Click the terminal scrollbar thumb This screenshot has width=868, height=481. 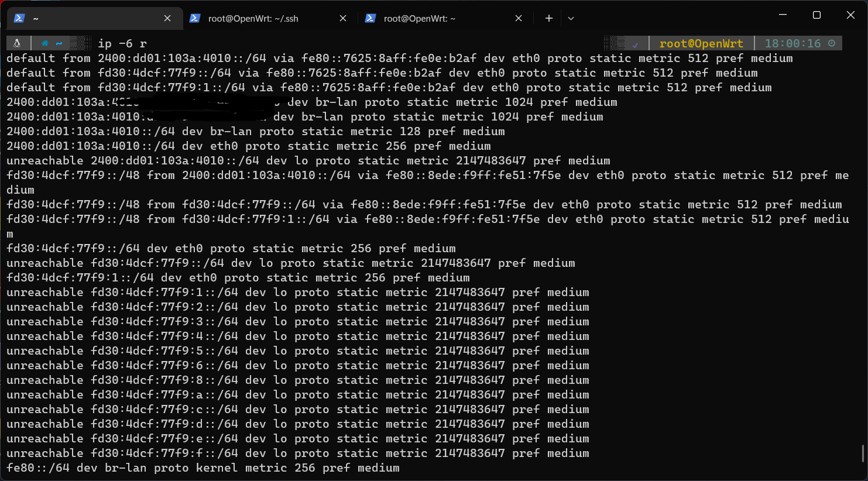point(863,453)
